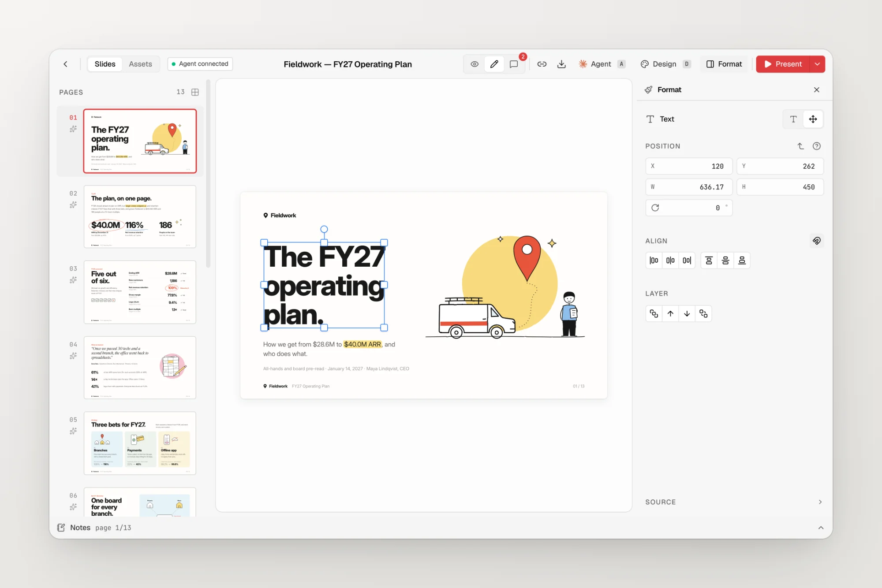This screenshot has width=882, height=588.
Task: Select the van illustration on slide
Action: [477, 318]
